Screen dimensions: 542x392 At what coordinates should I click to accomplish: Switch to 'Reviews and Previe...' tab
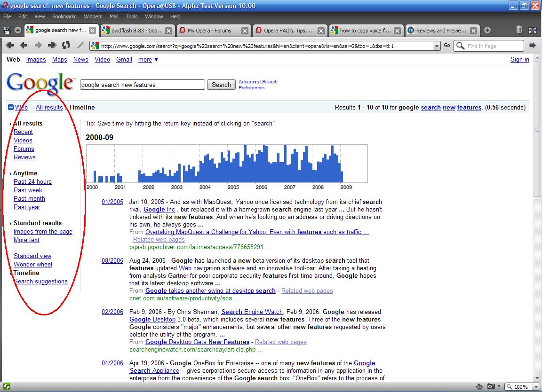tap(438, 31)
